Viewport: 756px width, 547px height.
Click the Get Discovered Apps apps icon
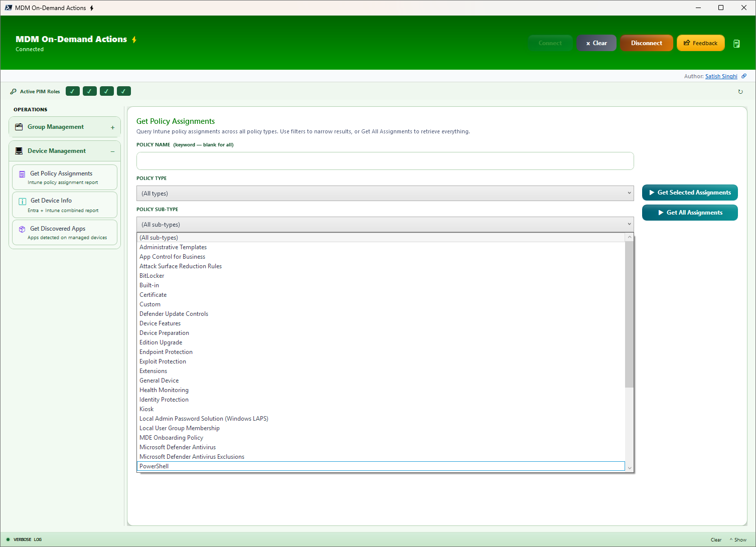click(22, 228)
